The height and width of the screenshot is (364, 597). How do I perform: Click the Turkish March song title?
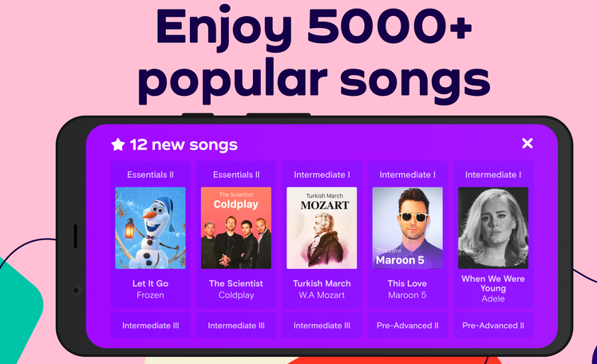(322, 283)
